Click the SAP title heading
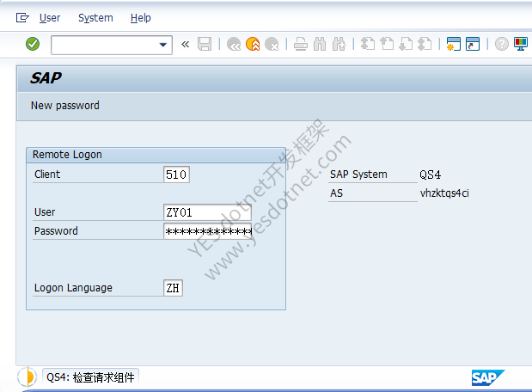Image resolution: width=532 pixels, height=392 pixels. click(x=46, y=78)
